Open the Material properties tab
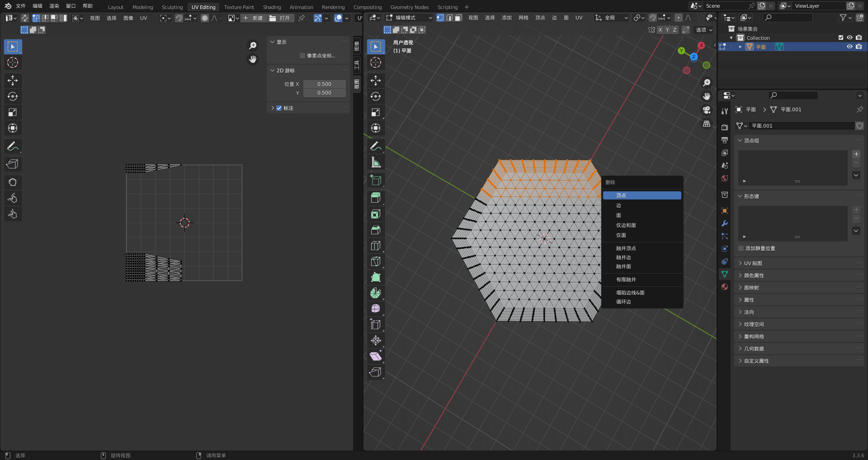Viewport: 868px width, 460px height. point(725,287)
